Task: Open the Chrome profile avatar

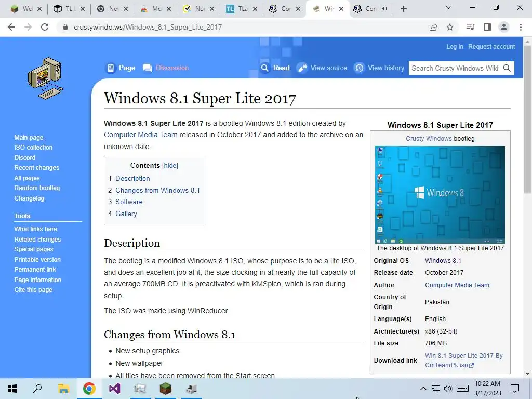Action: (504, 27)
